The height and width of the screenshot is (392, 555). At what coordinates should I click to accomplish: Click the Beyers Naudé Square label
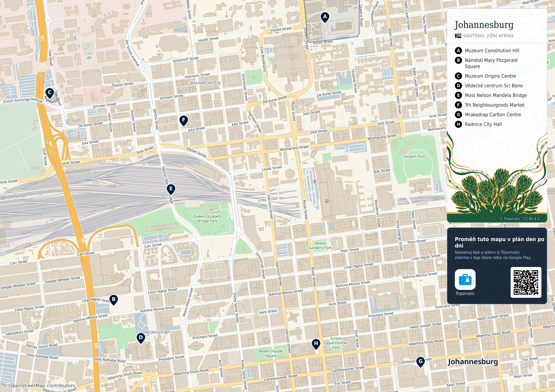coord(271,353)
